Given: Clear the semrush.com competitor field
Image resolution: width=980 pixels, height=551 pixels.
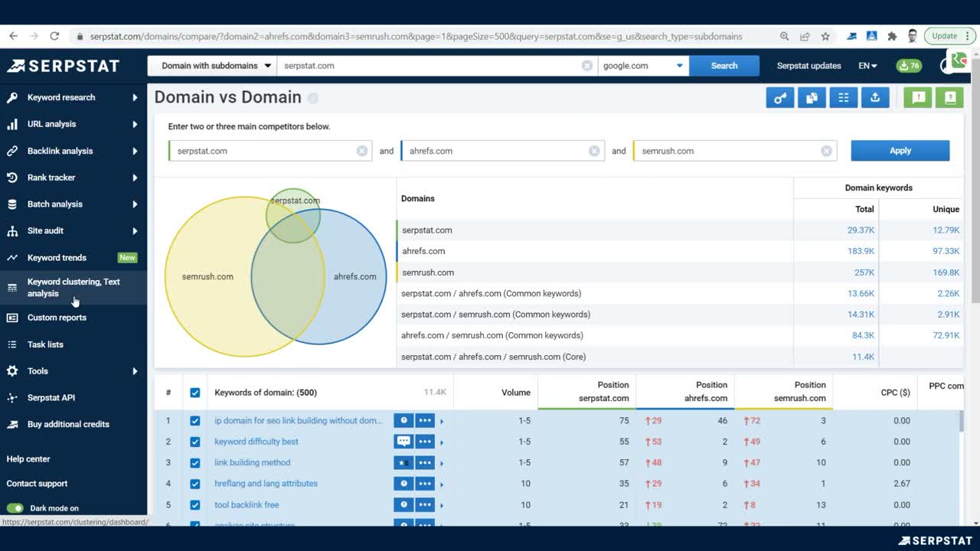Looking at the screenshot, I should (826, 151).
